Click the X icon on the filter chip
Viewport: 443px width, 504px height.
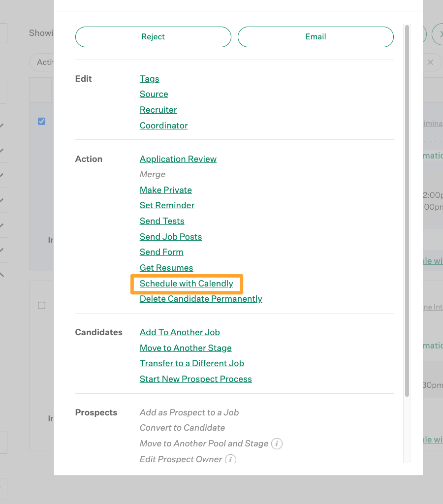pyautogui.click(x=430, y=63)
